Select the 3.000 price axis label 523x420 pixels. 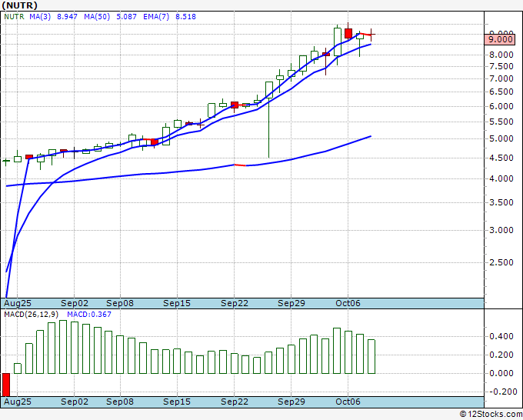click(501, 230)
